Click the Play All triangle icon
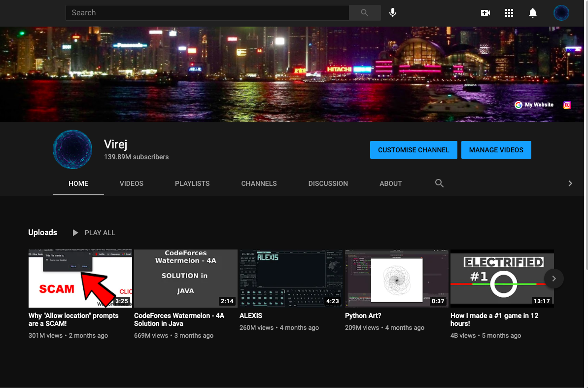 click(75, 233)
